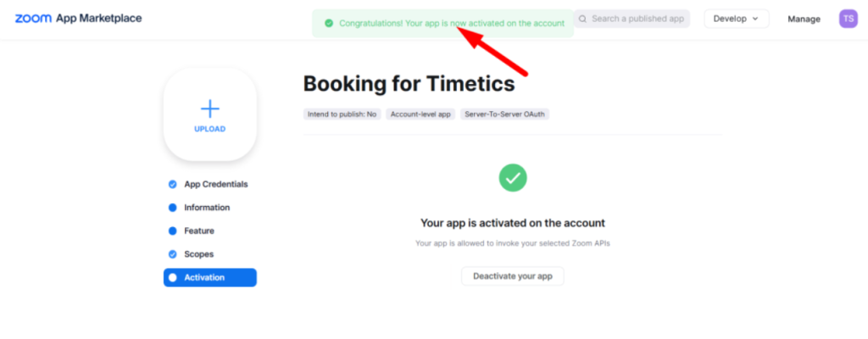Viewport: 868px width, 339px height.
Task: Click the green check in the notification banner
Action: coord(329,23)
